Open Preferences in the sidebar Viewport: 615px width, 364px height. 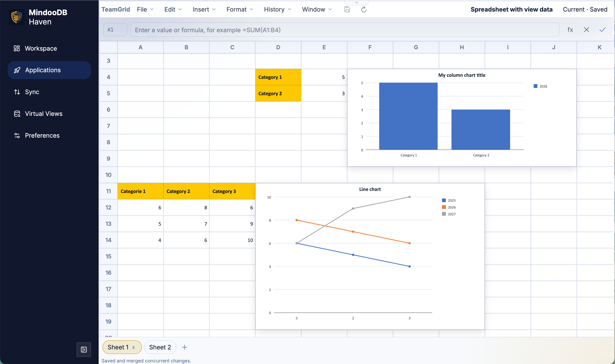pyautogui.click(x=49, y=135)
